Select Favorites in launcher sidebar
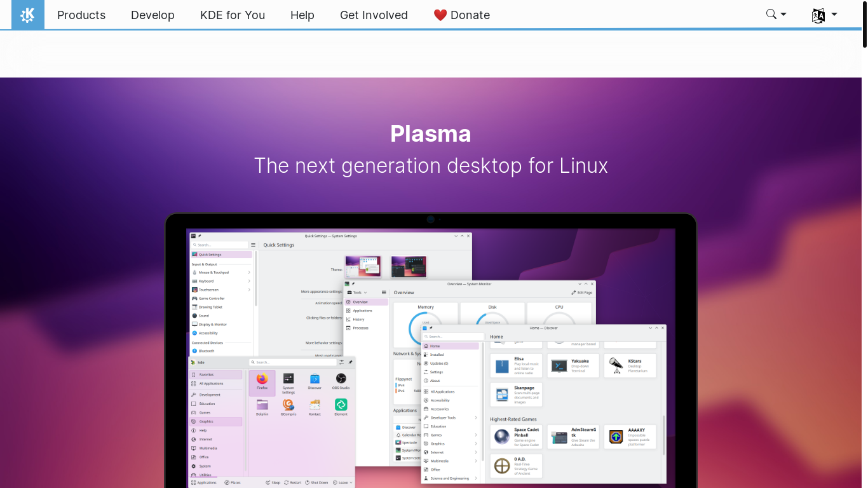868x488 pixels. (x=215, y=374)
